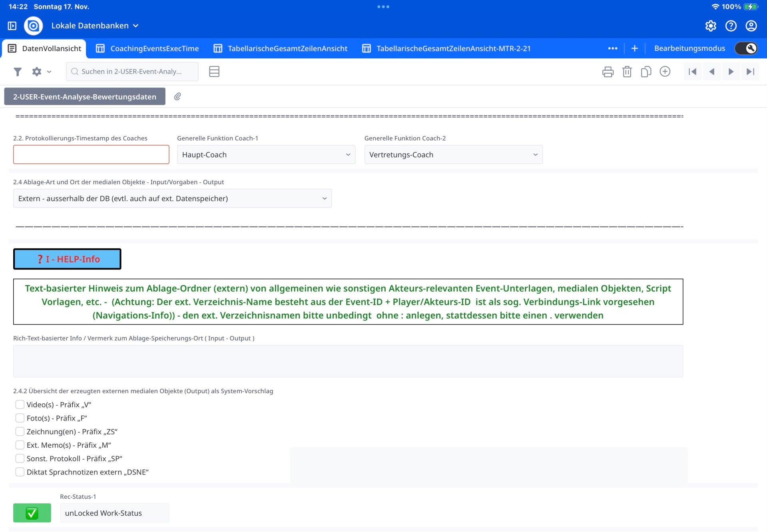Open the more tabs ellipsis menu
This screenshot has width=767, height=532.
[x=613, y=48]
